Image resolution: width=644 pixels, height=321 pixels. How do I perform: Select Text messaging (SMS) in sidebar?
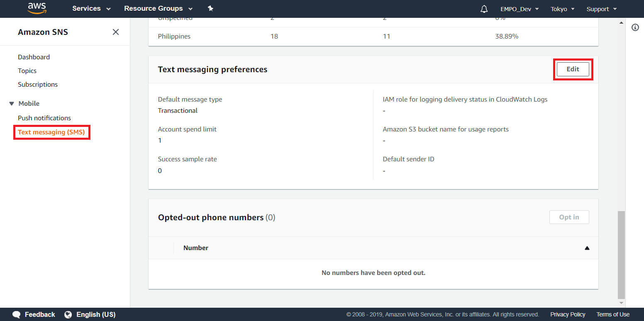tap(51, 132)
